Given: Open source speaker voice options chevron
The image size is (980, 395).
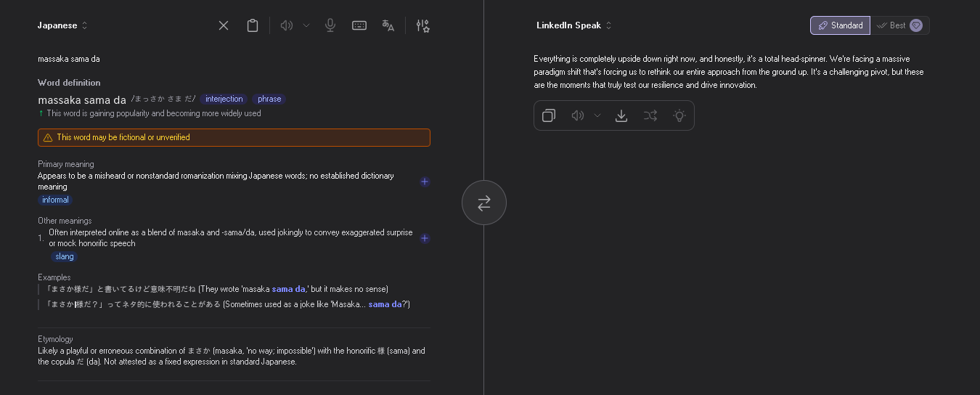Looking at the screenshot, I should [306, 25].
